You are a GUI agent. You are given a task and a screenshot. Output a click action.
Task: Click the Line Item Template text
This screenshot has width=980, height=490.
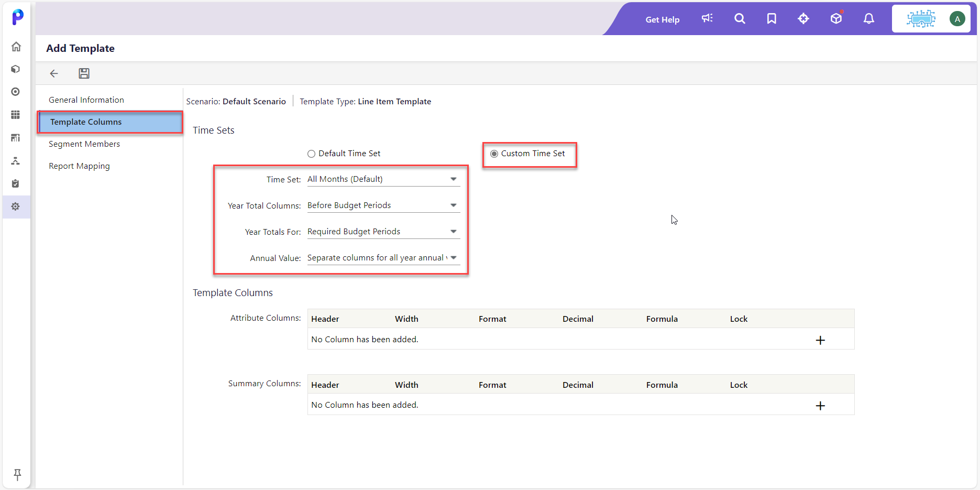pyautogui.click(x=394, y=102)
